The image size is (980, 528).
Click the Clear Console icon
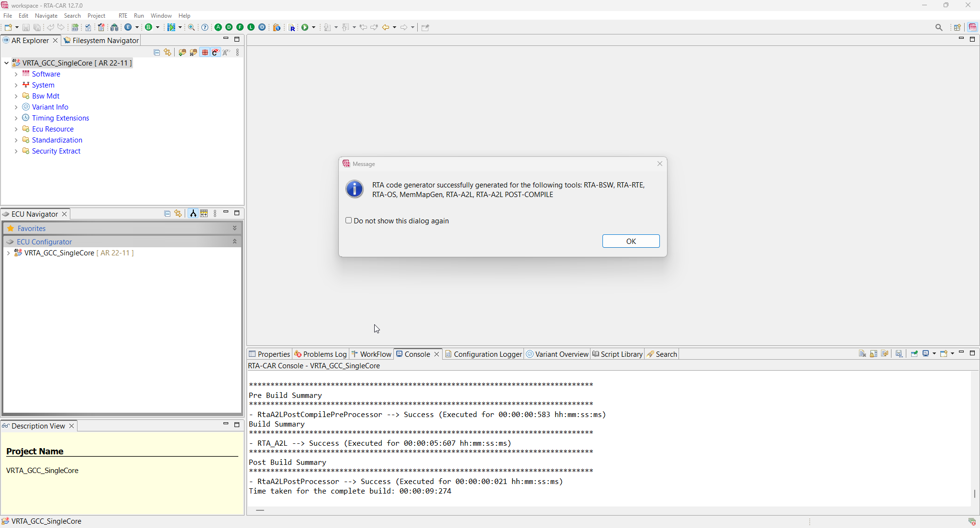pyautogui.click(x=862, y=354)
